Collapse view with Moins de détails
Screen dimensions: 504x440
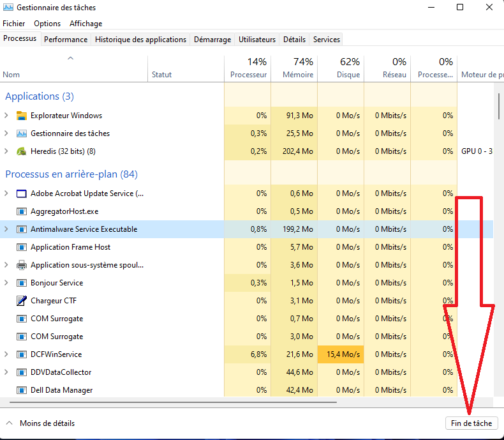40,423
